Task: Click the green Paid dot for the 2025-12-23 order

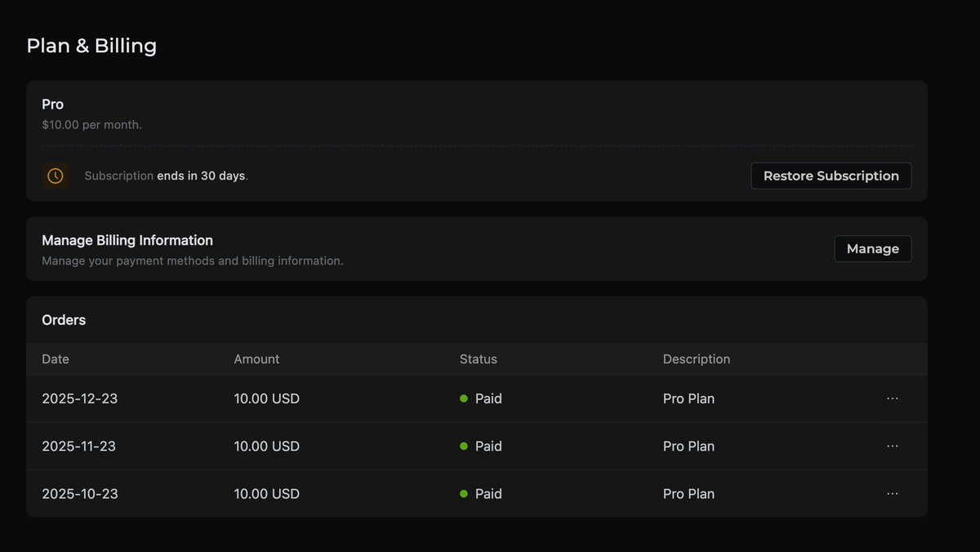Action: point(464,398)
